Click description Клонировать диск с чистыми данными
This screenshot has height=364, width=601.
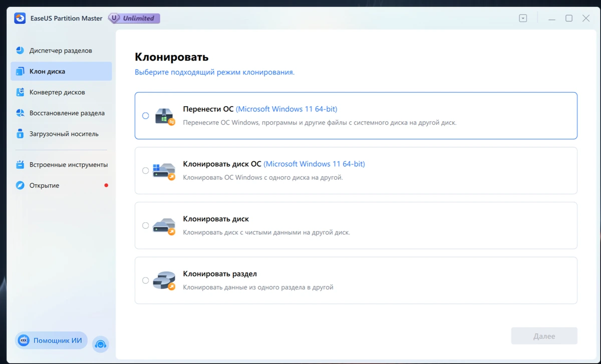tap(266, 232)
